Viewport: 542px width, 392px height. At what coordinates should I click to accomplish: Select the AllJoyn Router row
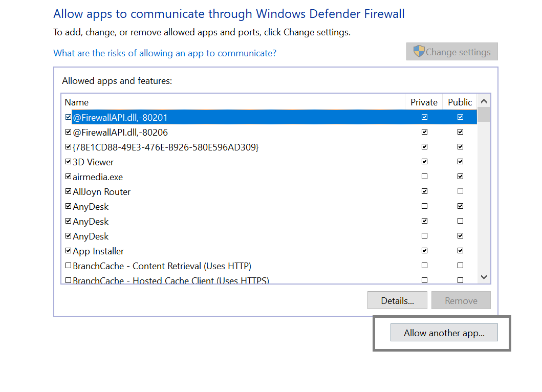point(270,191)
